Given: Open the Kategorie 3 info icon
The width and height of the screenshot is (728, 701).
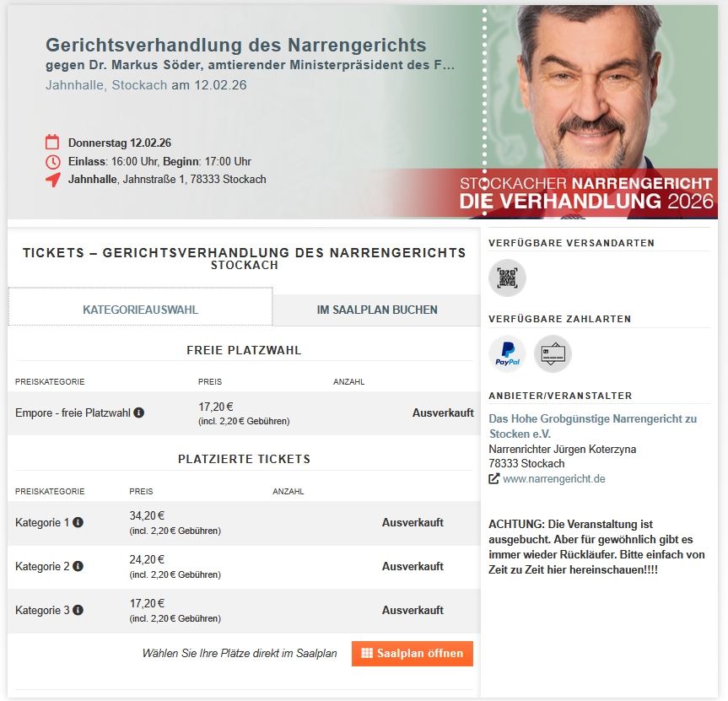Looking at the screenshot, I should (x=78, y=611).
